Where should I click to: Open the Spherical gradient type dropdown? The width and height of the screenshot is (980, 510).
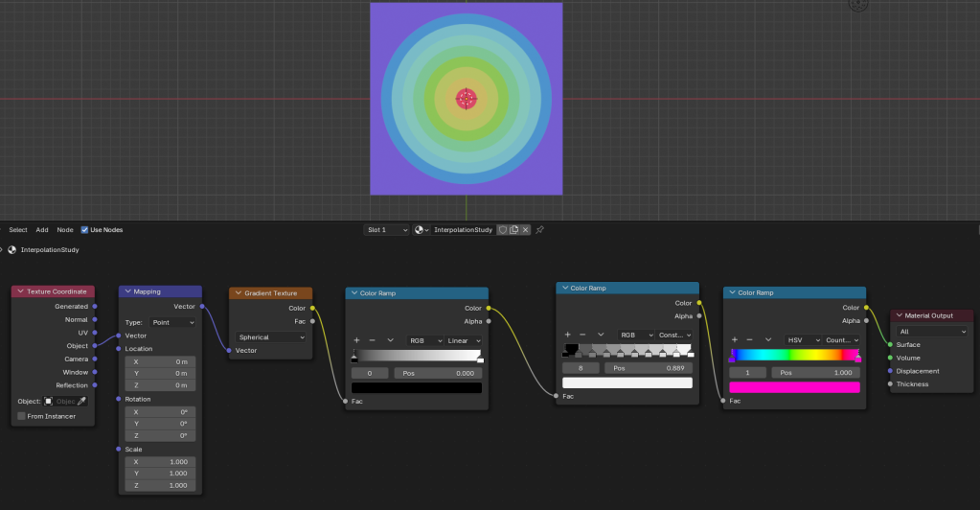[271, 337]
